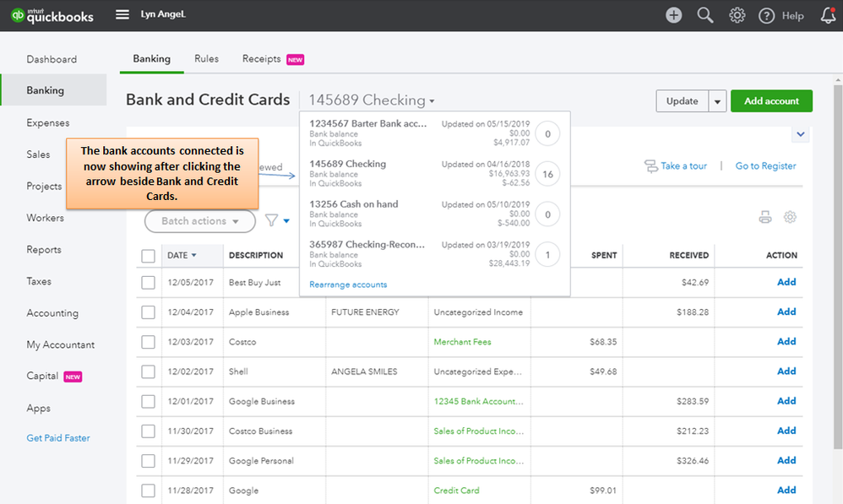Click the 16 count badge for 145689 Checking

548,174
